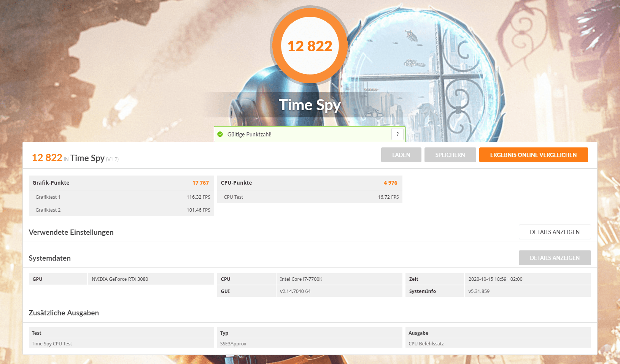Select the CPU-Punkte header
620x364 pixels.
click(x=310, y=183)
